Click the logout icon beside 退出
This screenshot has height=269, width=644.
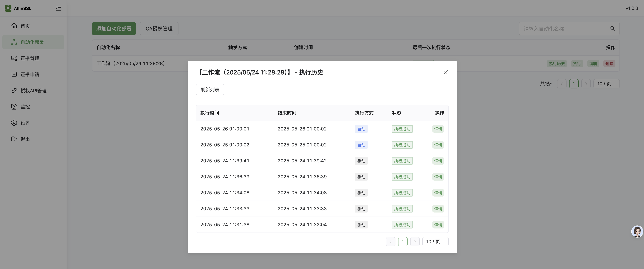coord(14,139)
